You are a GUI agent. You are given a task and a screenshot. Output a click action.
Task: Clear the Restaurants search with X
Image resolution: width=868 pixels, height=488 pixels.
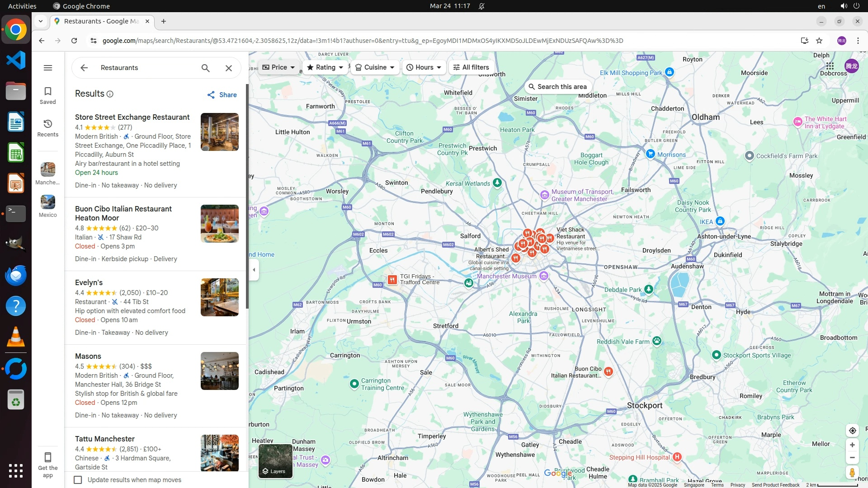[229, 68]
